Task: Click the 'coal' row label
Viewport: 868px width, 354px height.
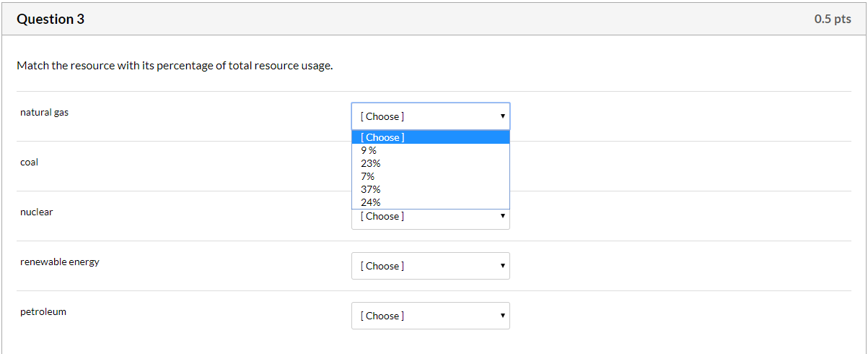Action: tap(29, 163)
